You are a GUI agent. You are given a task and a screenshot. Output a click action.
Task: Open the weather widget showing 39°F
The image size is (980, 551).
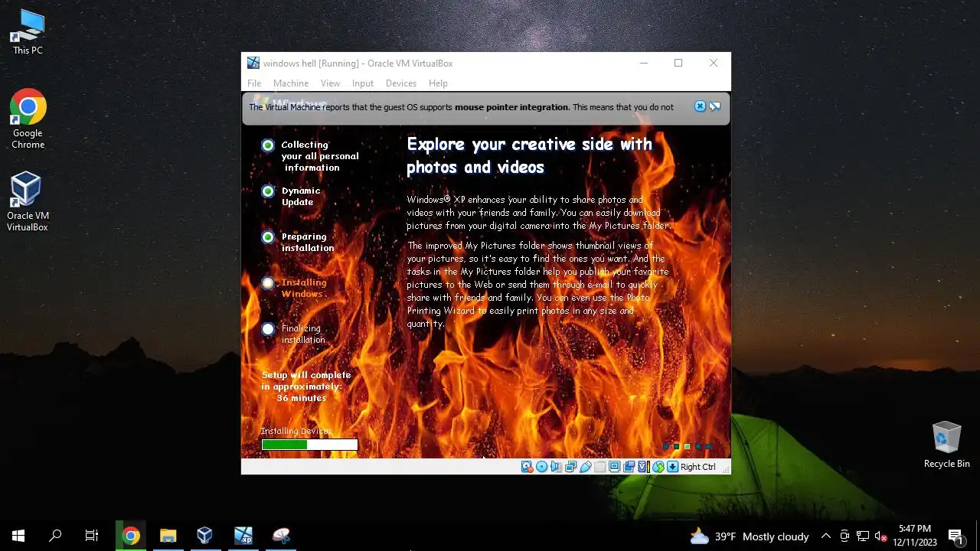pyautogui.click(x=749, y=536)
